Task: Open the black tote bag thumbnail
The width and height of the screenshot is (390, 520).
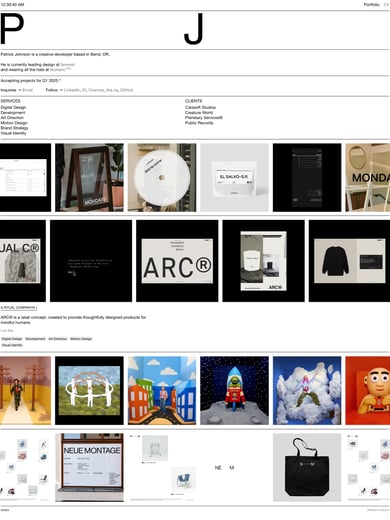Action: pos(307,467)
